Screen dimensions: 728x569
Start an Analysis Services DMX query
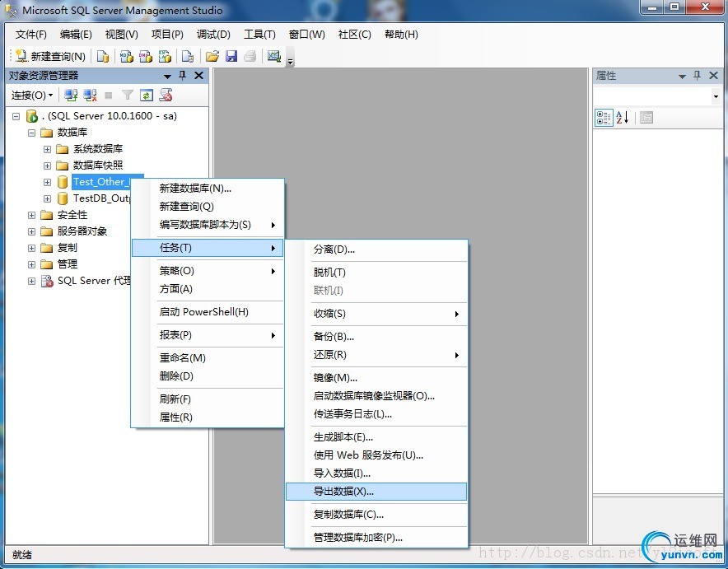(145, 57)
